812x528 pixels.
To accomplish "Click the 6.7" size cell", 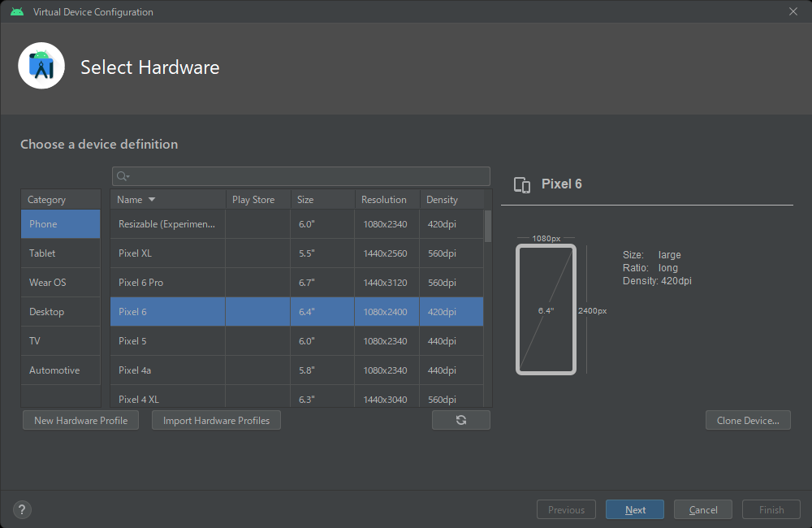I will [322, 283].
